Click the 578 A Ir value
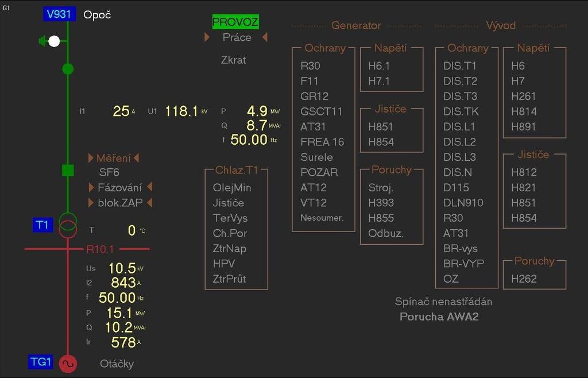Viewport: 588px width, 378px height. pos(123,342)
